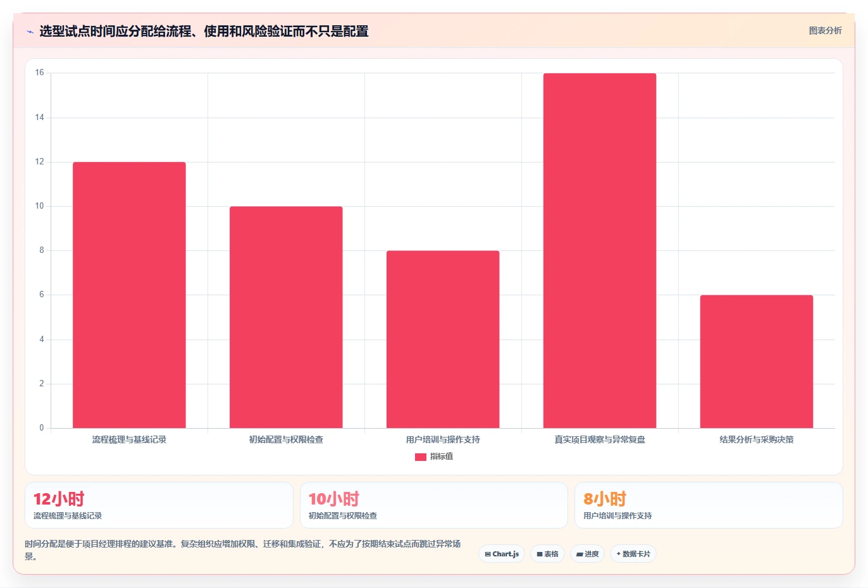Click the 用户培训与操作支持 axis label
This screenshot has height=588, width=868.
443,439
